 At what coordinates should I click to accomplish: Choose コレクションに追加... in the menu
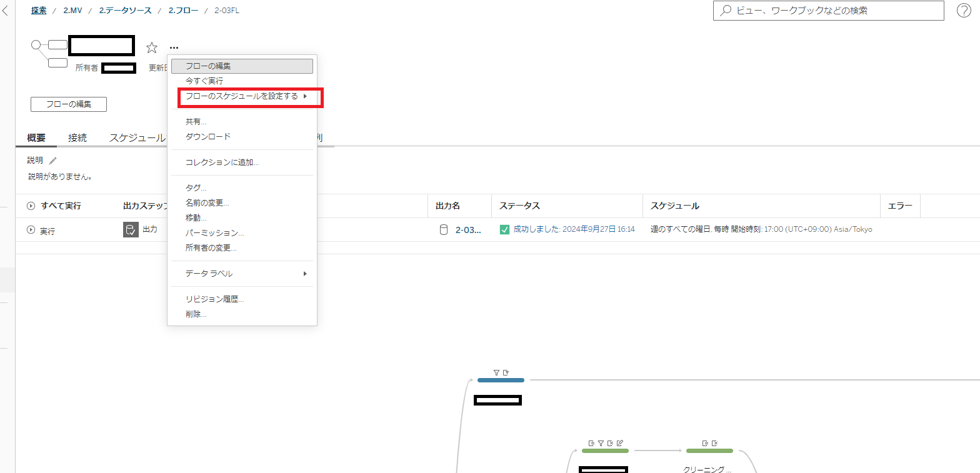pos(242,162)
